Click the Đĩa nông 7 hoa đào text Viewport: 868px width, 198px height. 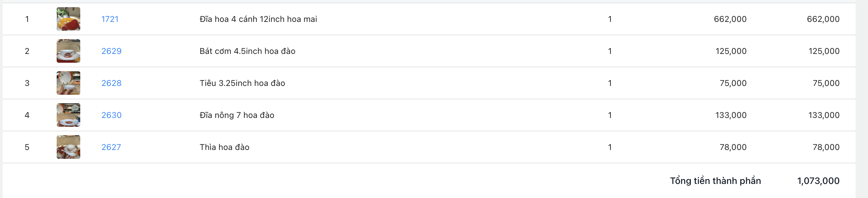coord(237,115)
